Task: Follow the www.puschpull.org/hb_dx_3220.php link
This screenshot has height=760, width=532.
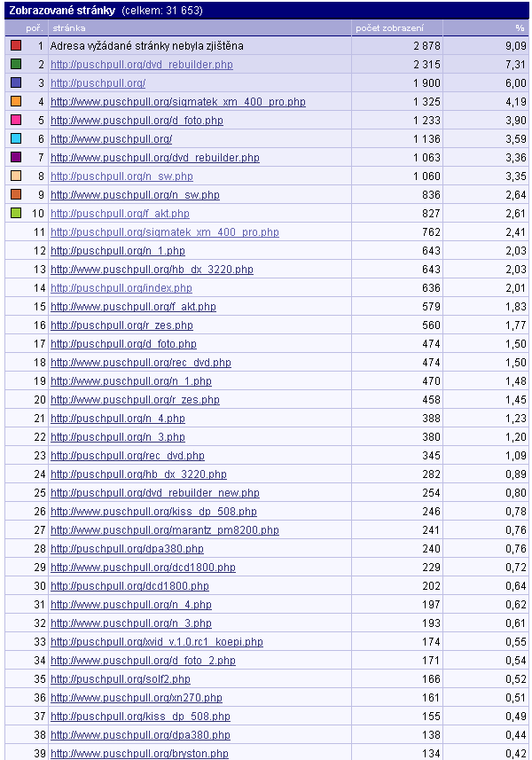Action: 152,270
